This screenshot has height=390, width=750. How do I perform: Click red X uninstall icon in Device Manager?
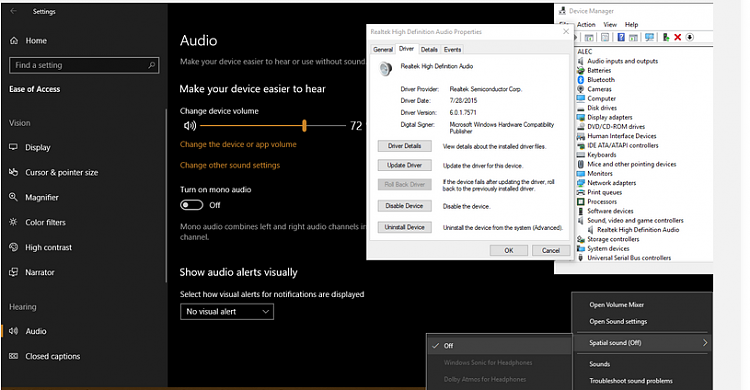[677, 37]
